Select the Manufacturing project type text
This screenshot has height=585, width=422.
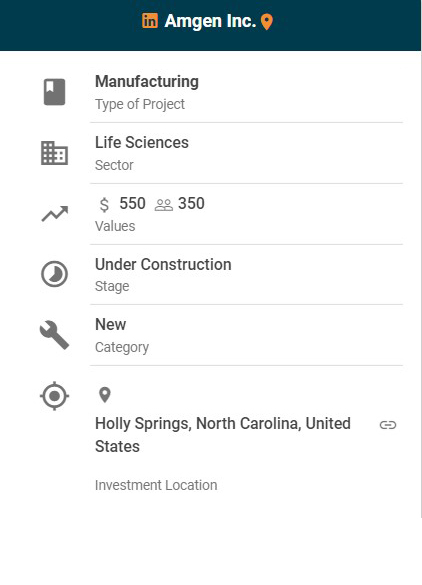(x=147, y=82)
